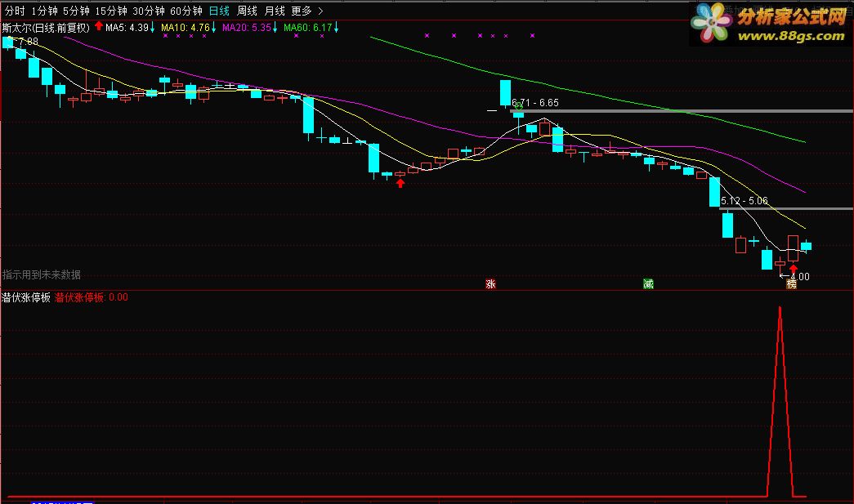The height and width of the screenshot is (504, 854).
Task: Click the 7.88 high price label
Action: coord(29,42)
